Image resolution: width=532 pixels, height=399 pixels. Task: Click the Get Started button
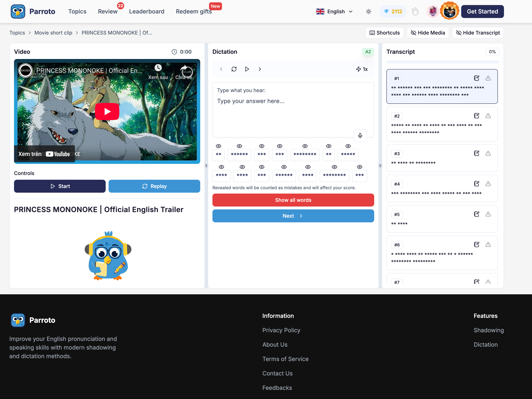(482, 11)
